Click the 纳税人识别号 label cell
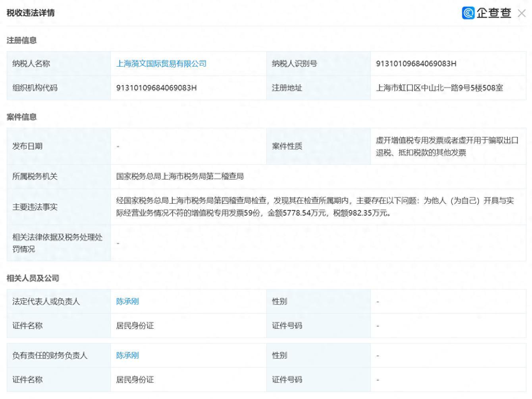Screen dimensions: 532x399 (318, 64)
